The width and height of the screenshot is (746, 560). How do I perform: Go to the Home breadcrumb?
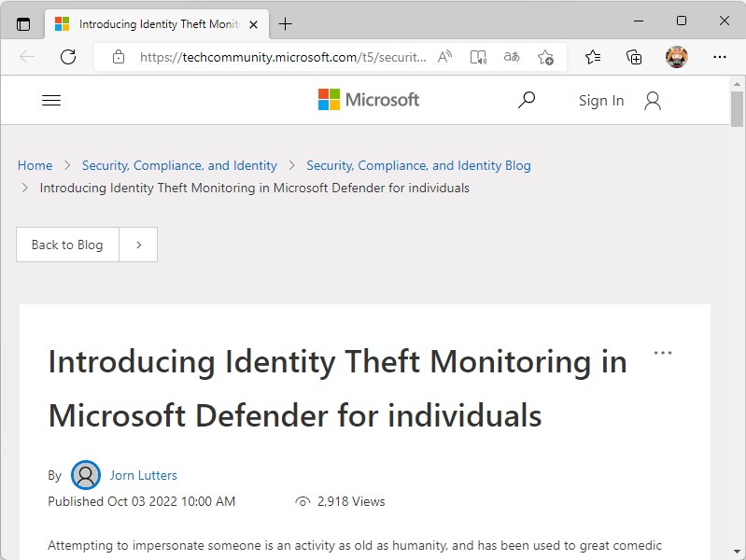[35, 165]
